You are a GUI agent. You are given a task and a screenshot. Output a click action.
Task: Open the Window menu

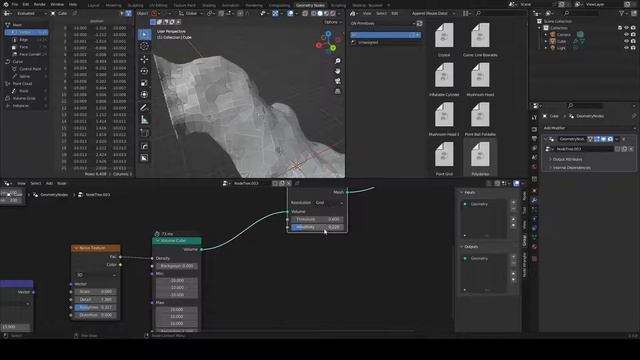(57, 4)
